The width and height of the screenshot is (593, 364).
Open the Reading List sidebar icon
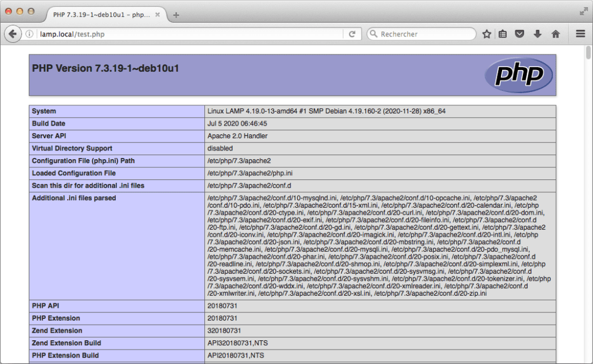point(502,34)
